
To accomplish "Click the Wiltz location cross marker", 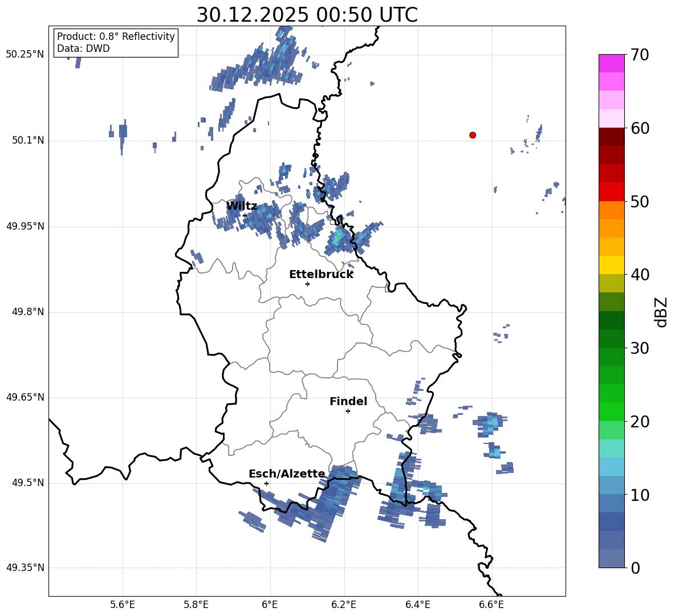I will pos(245,215).
